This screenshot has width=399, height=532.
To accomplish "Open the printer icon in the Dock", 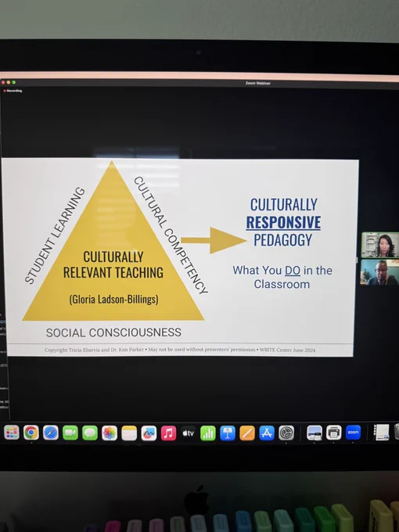I will [x=334, y=433].
